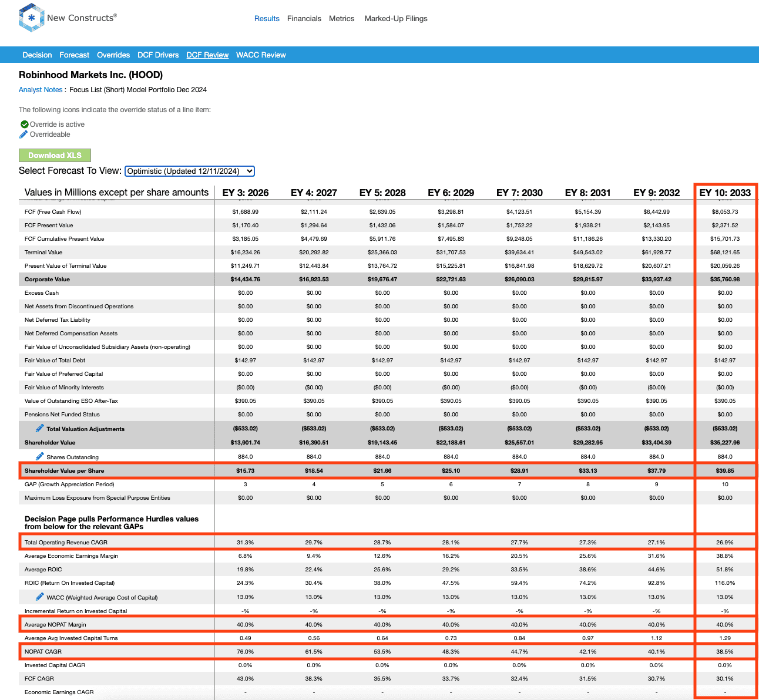This screenshot has width=759, height=700.
Task: Click the $22,188.61 Shareholder Value cell
Action: click(x=451, y=443)
